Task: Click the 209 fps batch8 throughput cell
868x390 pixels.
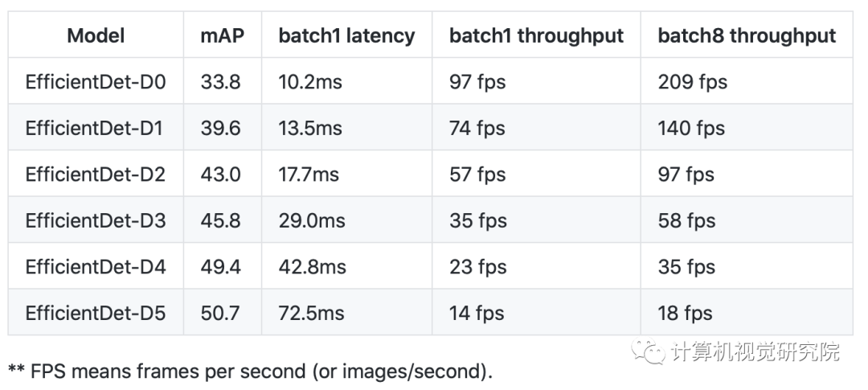Action: 692,81
